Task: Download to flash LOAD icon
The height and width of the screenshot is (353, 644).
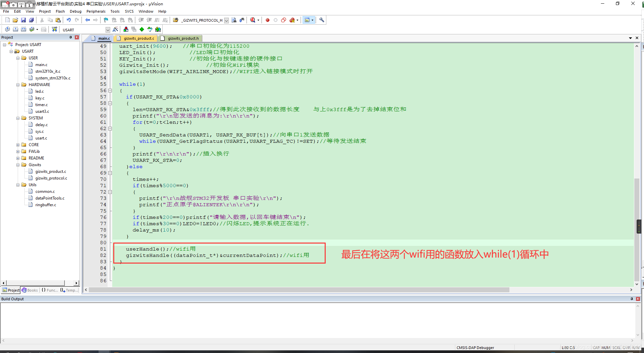Action: [54, 29]
